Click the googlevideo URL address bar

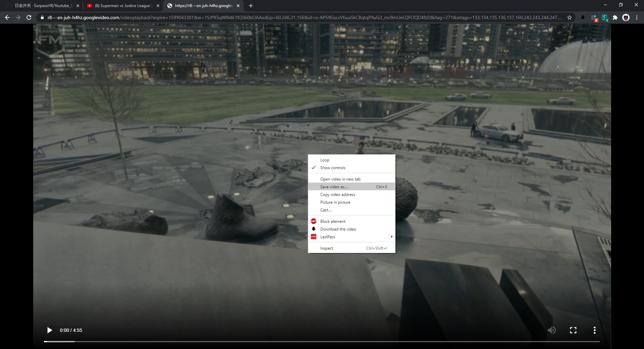point(305,17)
